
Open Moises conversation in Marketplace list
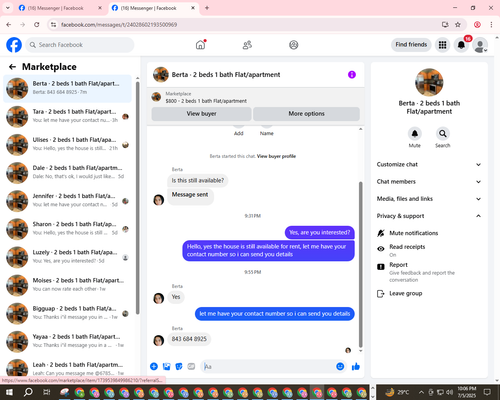pos(67,285)
